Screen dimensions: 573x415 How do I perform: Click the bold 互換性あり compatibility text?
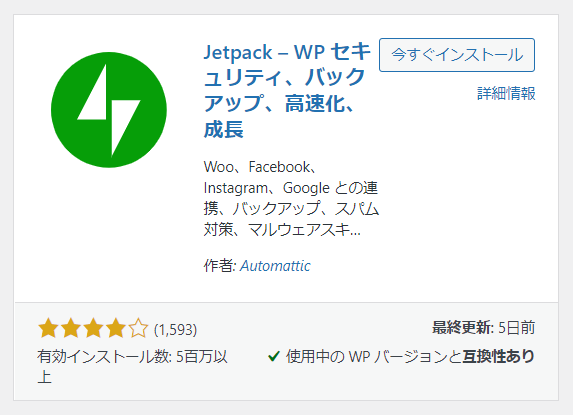(499, 356)
